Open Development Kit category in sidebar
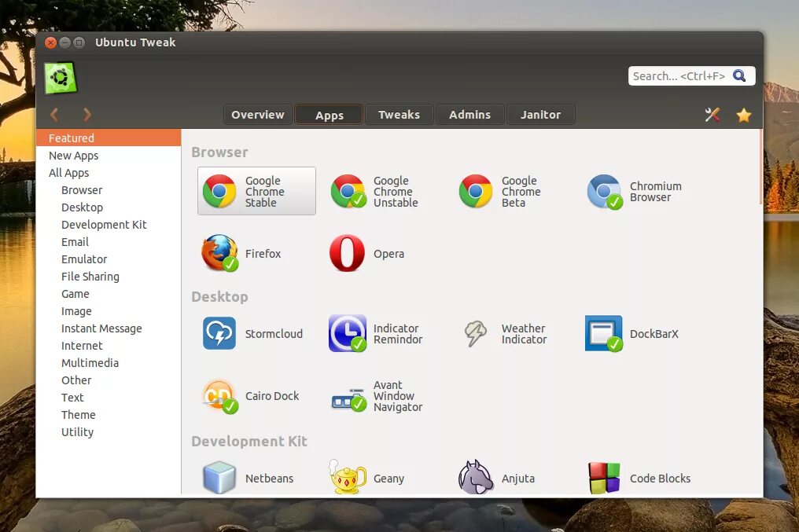The height and width of the screenshot is (532, 799). click(109, 225)
